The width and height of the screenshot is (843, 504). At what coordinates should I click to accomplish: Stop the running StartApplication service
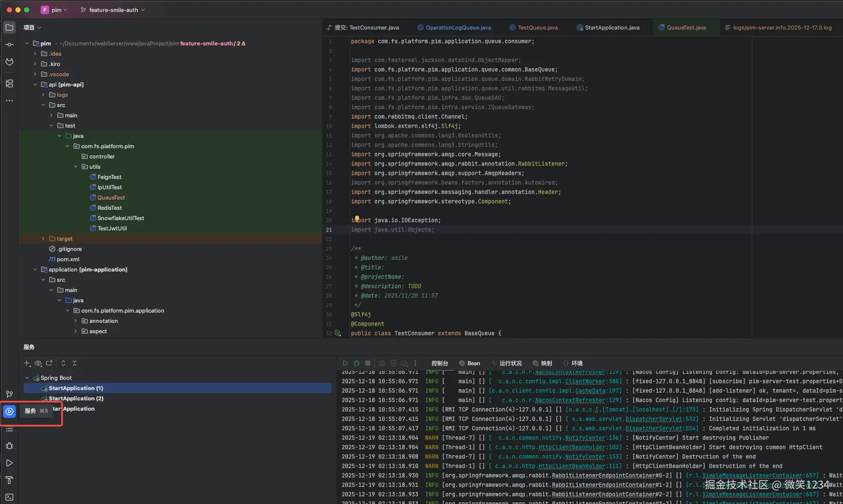pos(368,363)
